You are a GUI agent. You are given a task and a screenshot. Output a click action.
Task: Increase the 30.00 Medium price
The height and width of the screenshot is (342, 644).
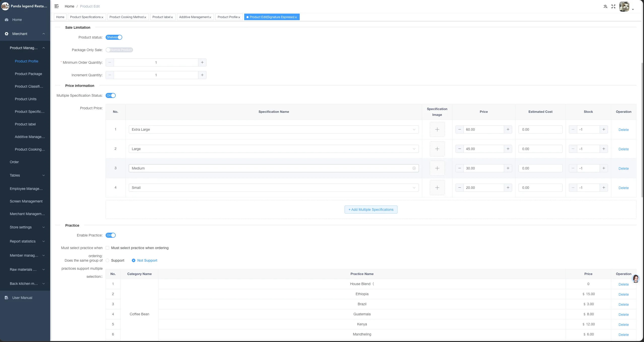pos(508,168)
